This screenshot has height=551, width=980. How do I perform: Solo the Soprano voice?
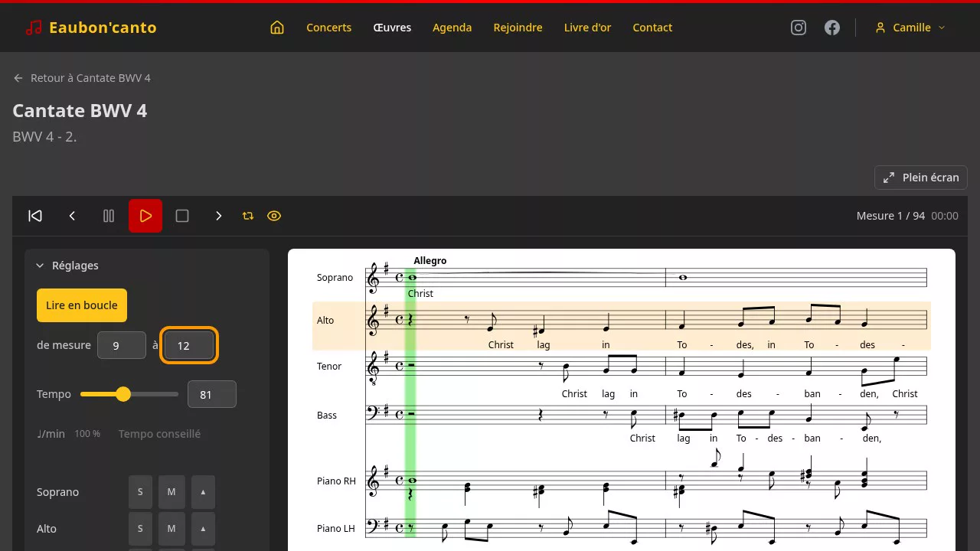140,492
